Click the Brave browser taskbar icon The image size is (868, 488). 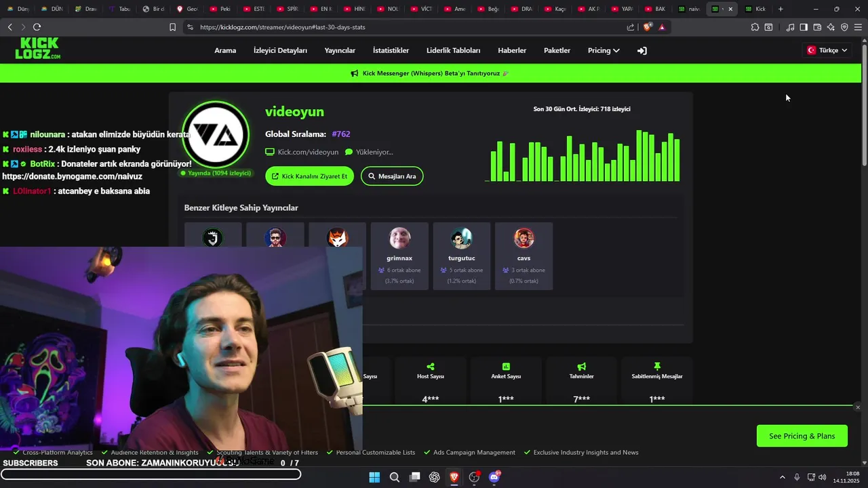coord(454,477)
